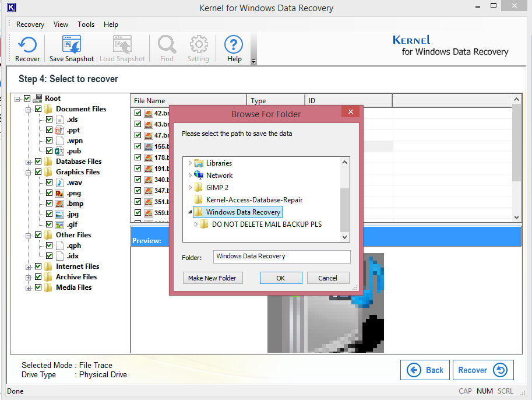Click the Type column header
This screenshot has height=400, width=532.
276,100
